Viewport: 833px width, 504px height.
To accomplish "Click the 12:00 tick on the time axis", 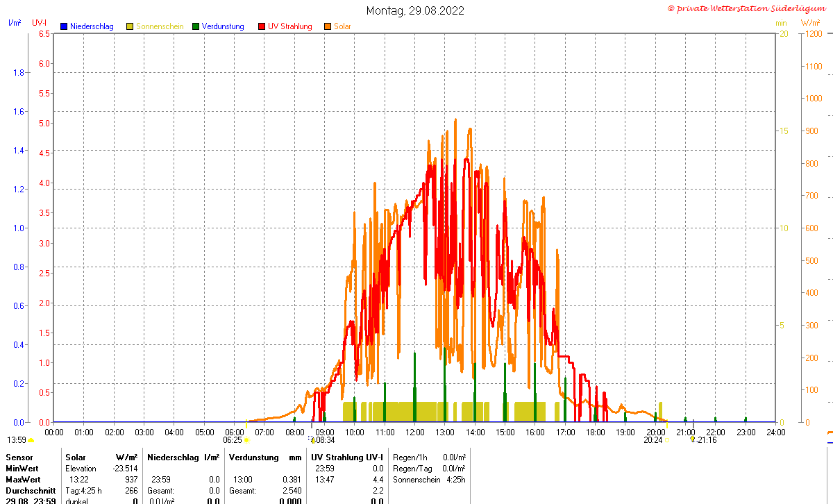I will pyautogui.click(x=415, y=432).
